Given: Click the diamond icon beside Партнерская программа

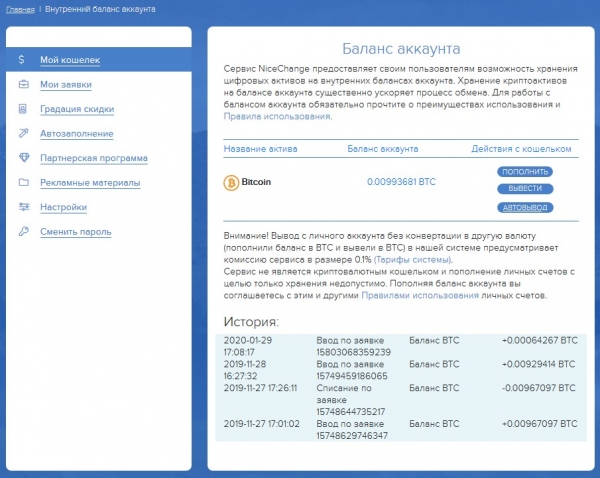Looking at the screenshot, I should [x=24, y=158].
